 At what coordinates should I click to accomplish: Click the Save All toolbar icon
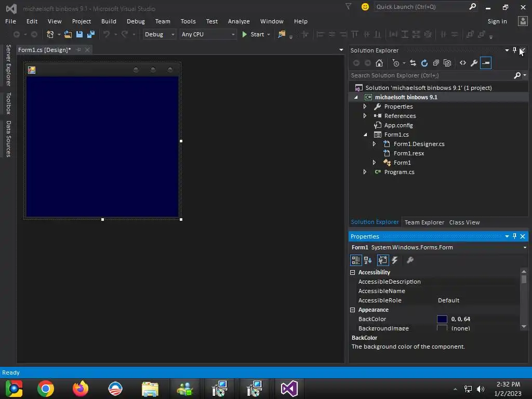point(90,34)
